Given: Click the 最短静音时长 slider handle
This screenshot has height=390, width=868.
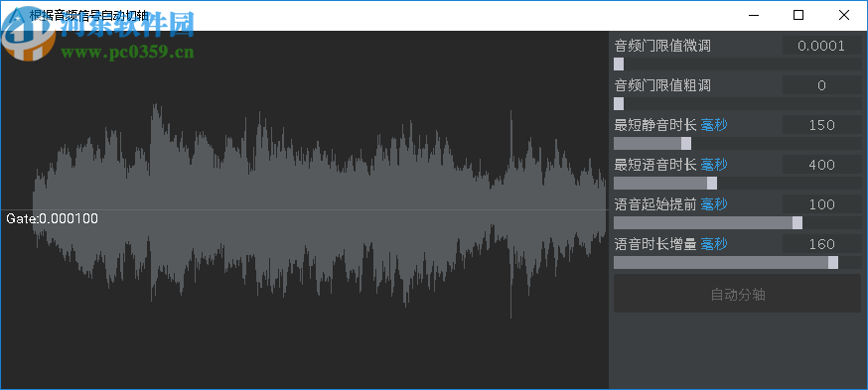Looking at the screenshot, I should tap(686, 144).
